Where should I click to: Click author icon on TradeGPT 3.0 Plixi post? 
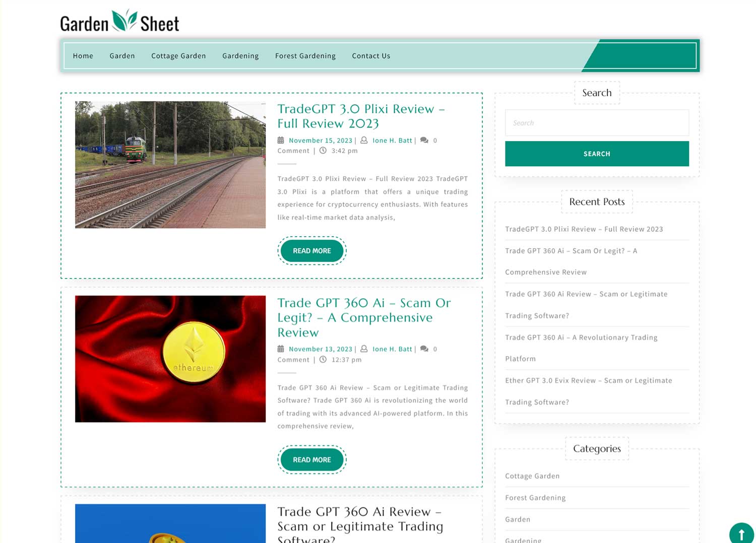pos(364,140)
